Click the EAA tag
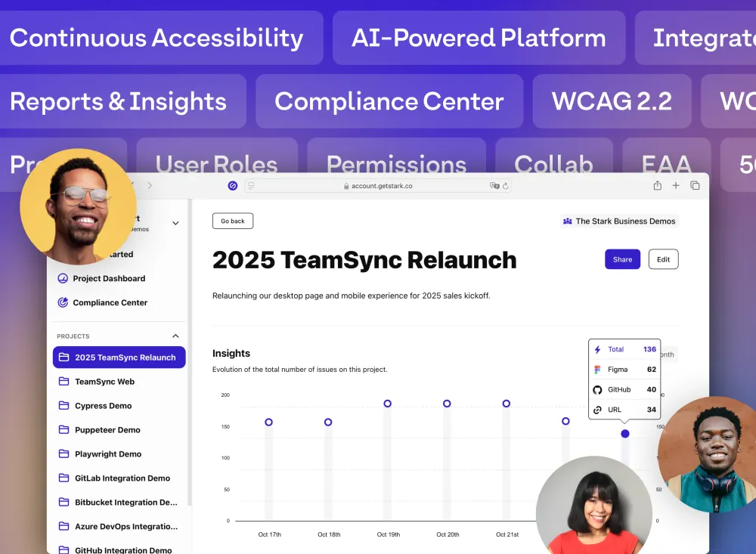 [x=666, y=156]
